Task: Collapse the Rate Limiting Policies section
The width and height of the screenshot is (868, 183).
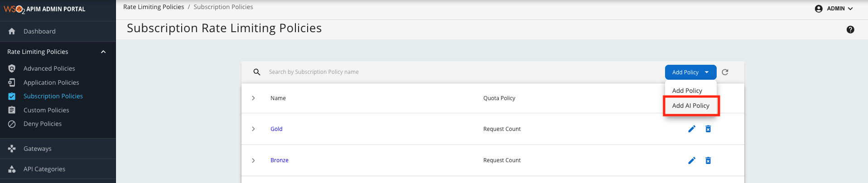Action: [103, 52]
